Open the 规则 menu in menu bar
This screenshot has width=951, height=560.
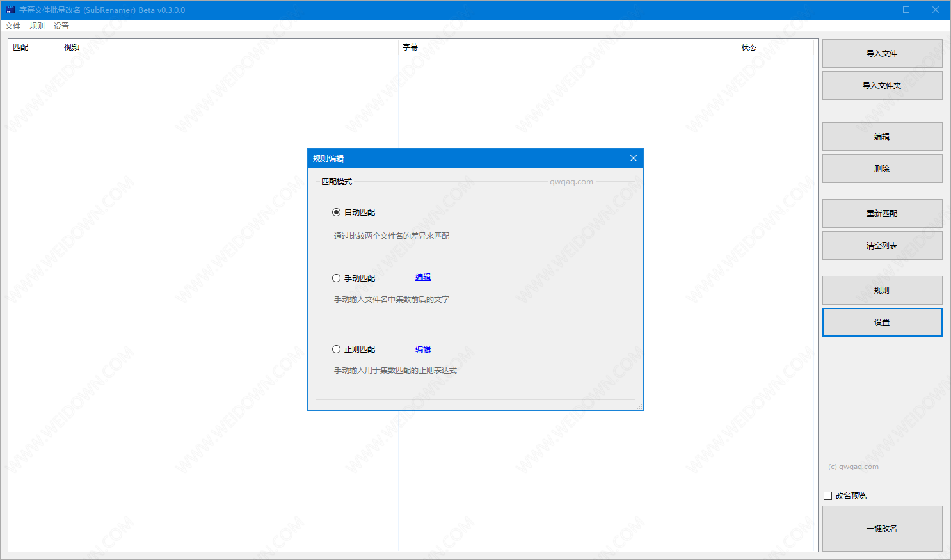tap(37, 26)
